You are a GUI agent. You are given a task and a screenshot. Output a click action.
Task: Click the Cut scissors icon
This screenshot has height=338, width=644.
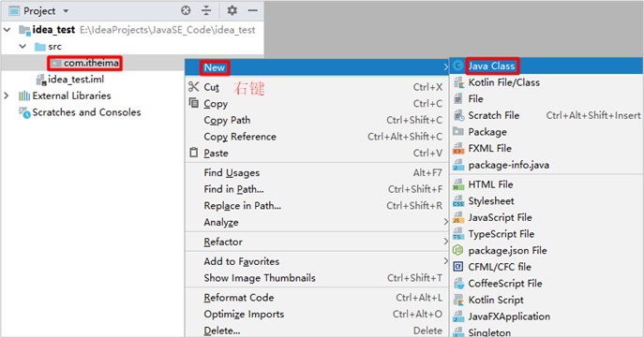pos(193,87)
